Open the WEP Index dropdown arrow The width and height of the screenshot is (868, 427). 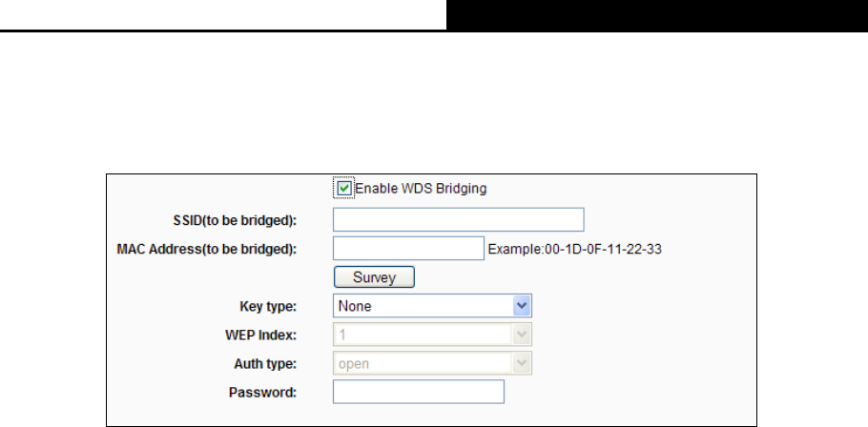(521, 335)
